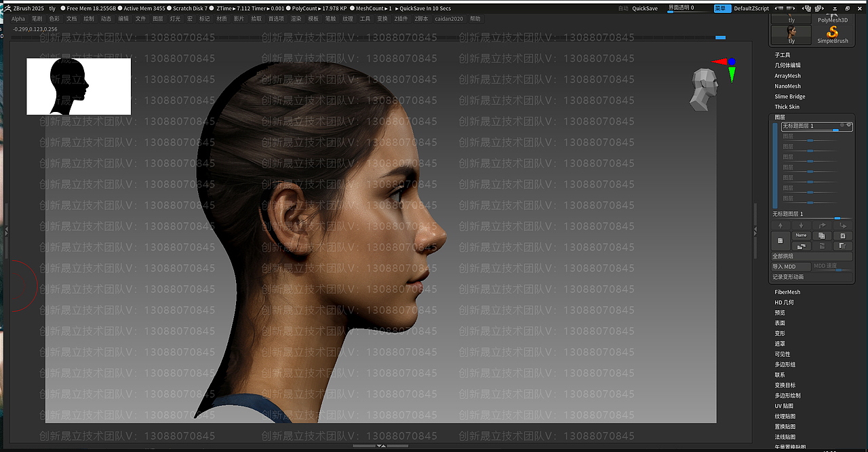868x452 pixels.
Task: Toggle record dot of 无标题图层 1
Action: coord(842,125)
